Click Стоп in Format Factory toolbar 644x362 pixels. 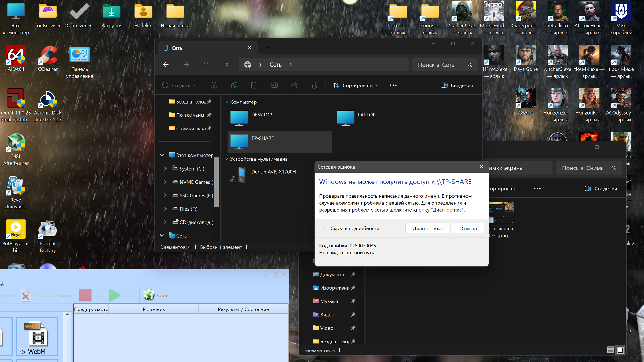pos(92,295)
